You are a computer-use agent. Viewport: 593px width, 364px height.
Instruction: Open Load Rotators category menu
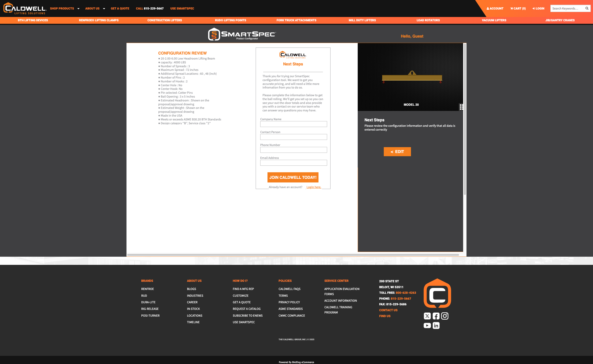tap(428, 20)
